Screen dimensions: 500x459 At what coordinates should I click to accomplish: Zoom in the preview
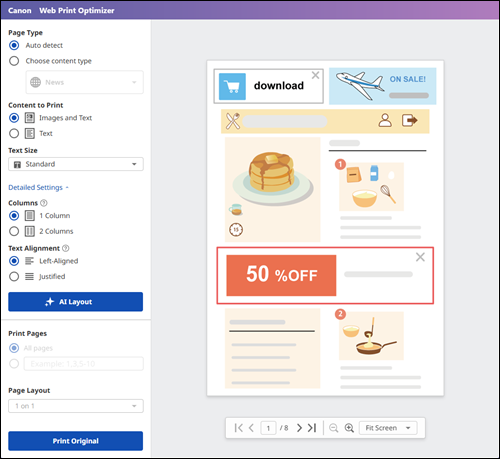pyautogui.click(x=349, y=428)
